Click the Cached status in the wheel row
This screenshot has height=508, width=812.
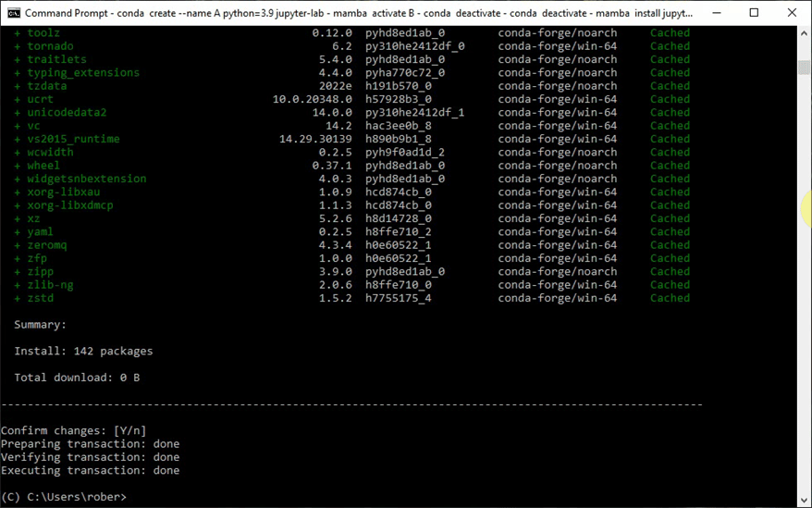pos(670,166)
